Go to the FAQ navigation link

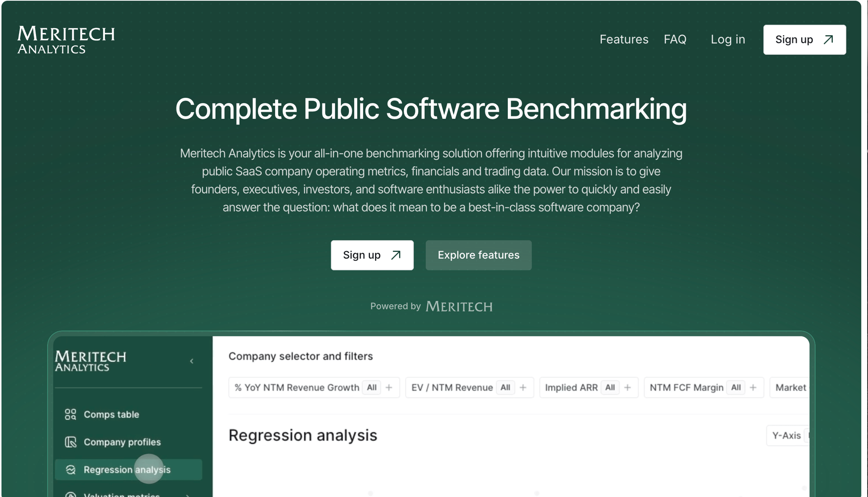(675, 39)
